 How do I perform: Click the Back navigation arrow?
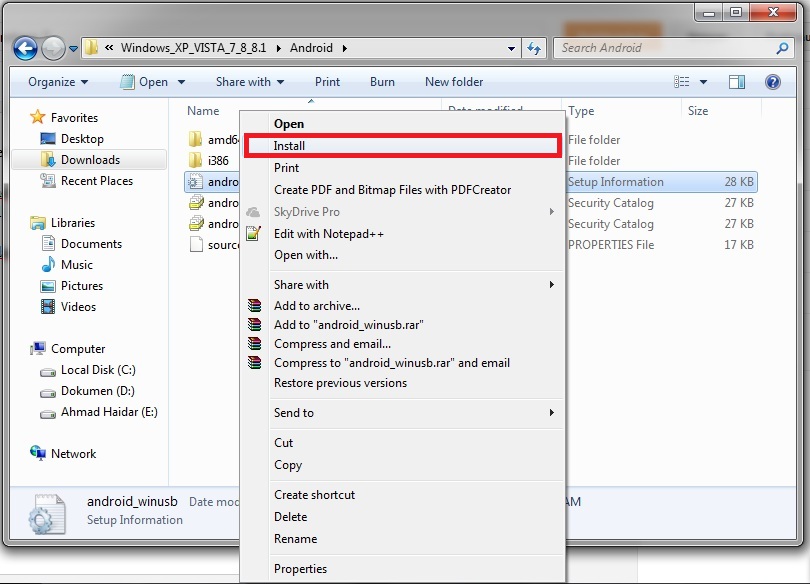pyautogui.click(x=25, y=49)
